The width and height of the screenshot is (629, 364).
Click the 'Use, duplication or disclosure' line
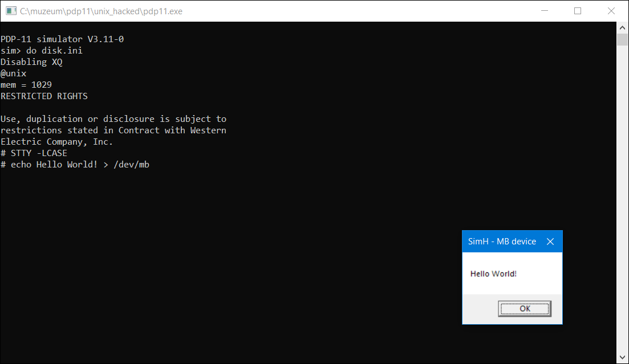tap(113, 119)
